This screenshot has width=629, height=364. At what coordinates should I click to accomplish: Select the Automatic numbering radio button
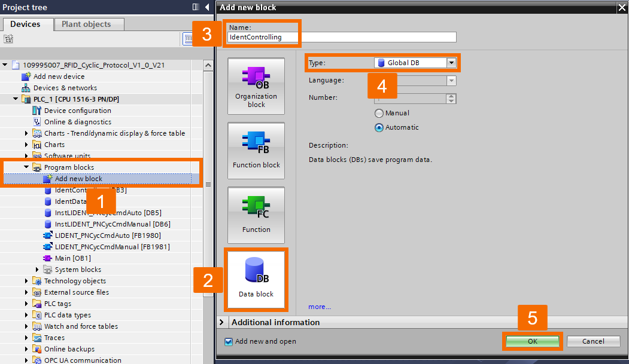(379, 128)
